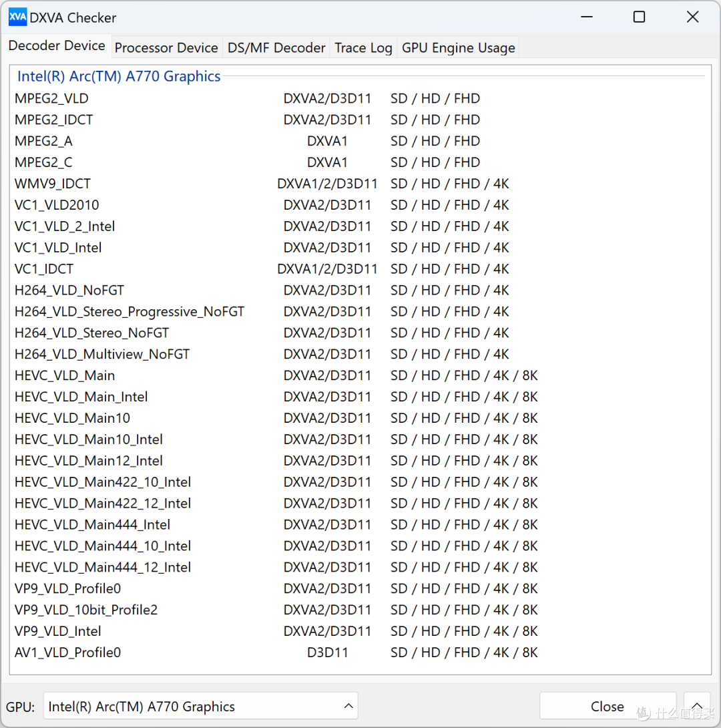Select the H264_VLD_Stereo_Progressive_NoFGT row
721x728 pixels.
[360, 312]
